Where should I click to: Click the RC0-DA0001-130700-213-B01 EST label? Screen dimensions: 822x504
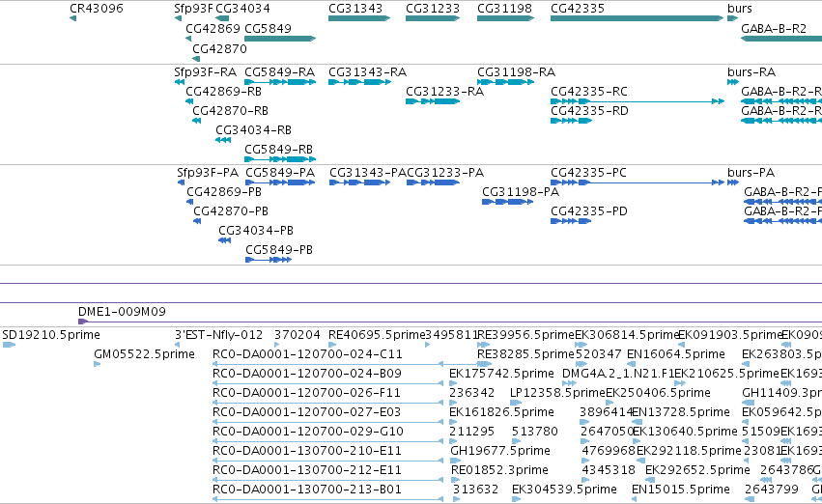(x=306, y=490)
